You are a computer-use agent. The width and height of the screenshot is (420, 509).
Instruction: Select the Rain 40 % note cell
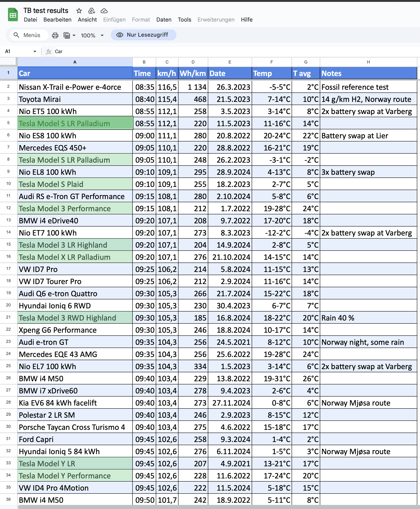point(368,318)
